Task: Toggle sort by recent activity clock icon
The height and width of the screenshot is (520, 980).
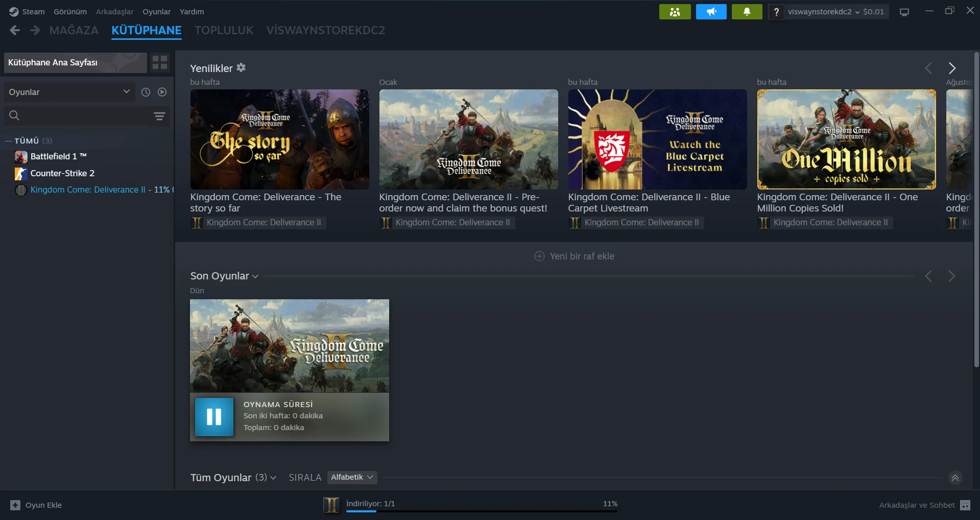Action: [146, 92]
